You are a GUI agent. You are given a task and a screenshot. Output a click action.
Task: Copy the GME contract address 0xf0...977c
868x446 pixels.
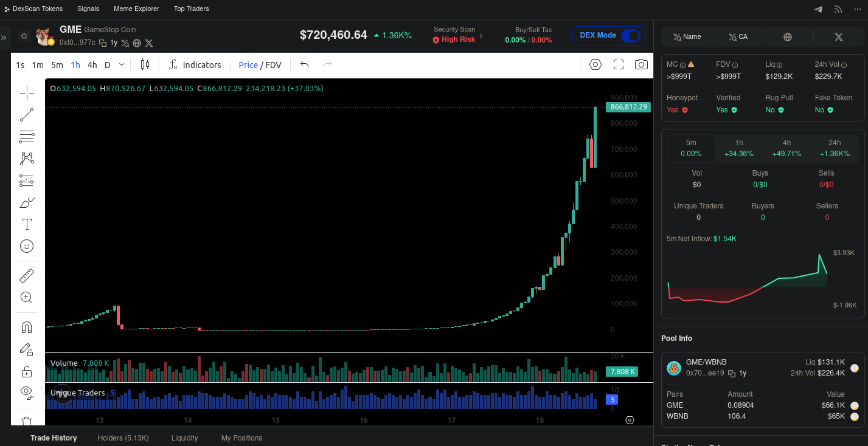pyautogui.click(x=103, y=43)
